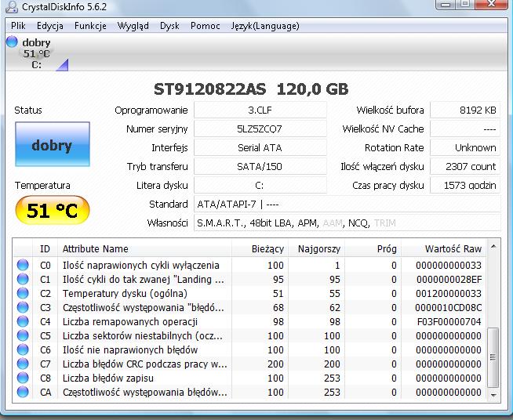513x420 pixels.
Task: Click the CrystalDiskInfo title bar icon
Action: click(12, 6)
